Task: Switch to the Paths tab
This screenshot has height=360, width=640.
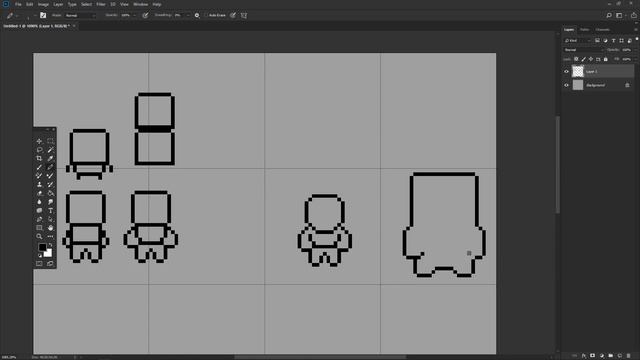Action: pos(584,29)
